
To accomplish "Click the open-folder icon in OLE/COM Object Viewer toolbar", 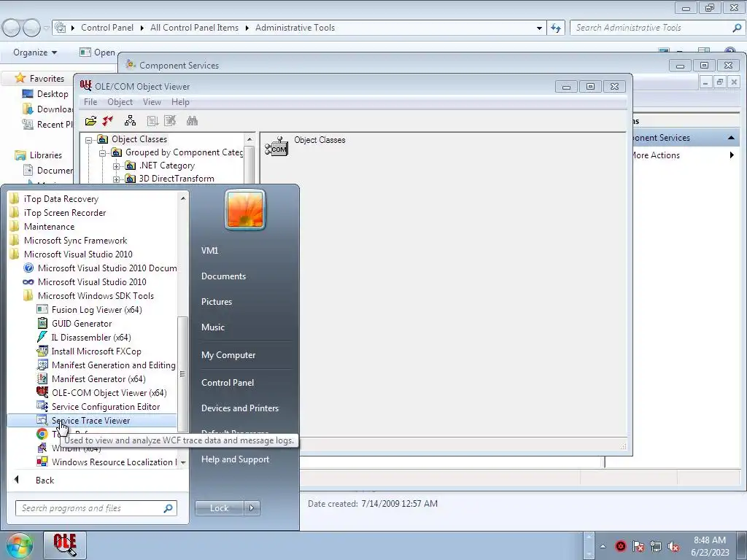I will [x=90, y=121].
